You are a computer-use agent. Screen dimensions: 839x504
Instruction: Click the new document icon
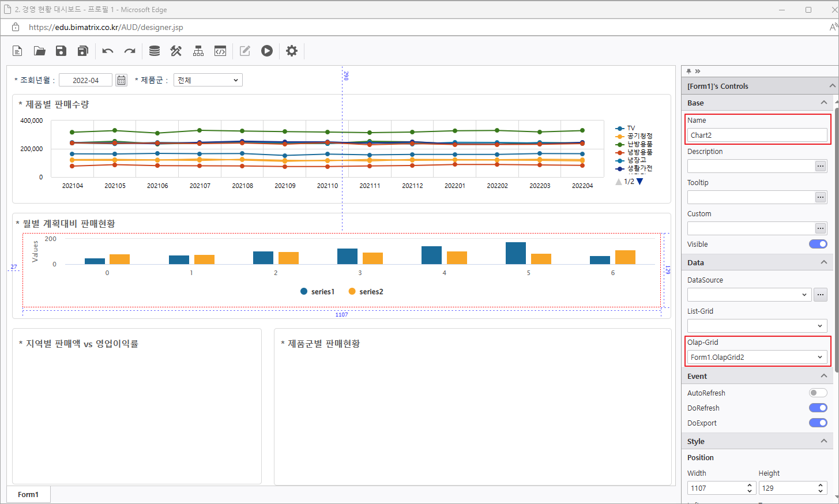coord(17,51)
